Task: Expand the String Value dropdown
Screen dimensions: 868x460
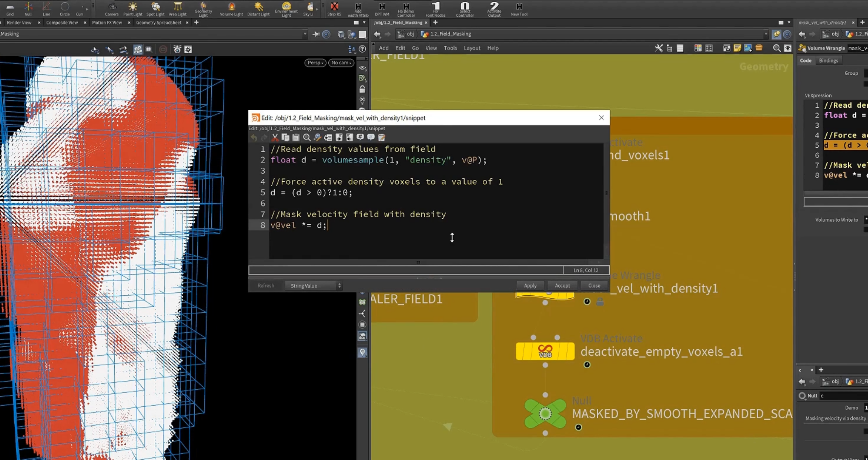Action: pos(314,285)
